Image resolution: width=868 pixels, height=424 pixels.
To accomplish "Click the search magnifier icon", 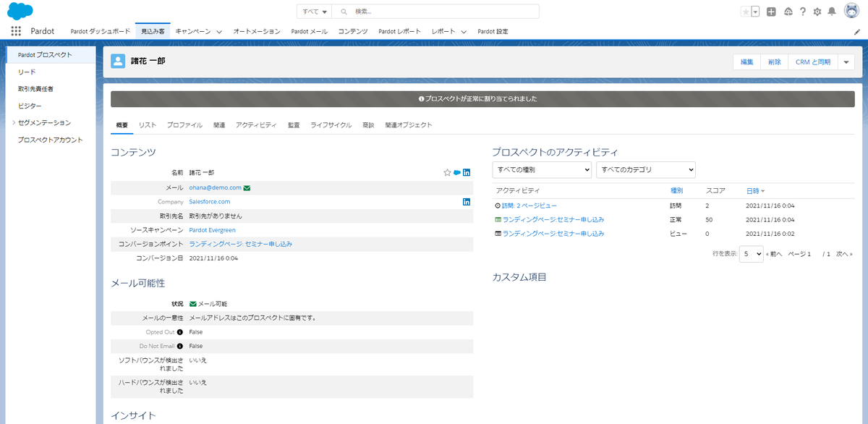I will click(344, 12).
